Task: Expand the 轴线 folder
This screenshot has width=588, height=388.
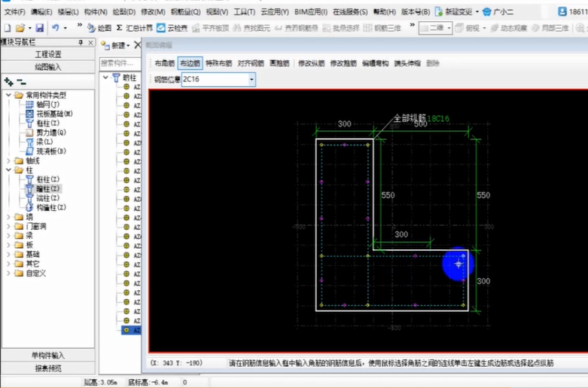Action: tap(8, 161)
